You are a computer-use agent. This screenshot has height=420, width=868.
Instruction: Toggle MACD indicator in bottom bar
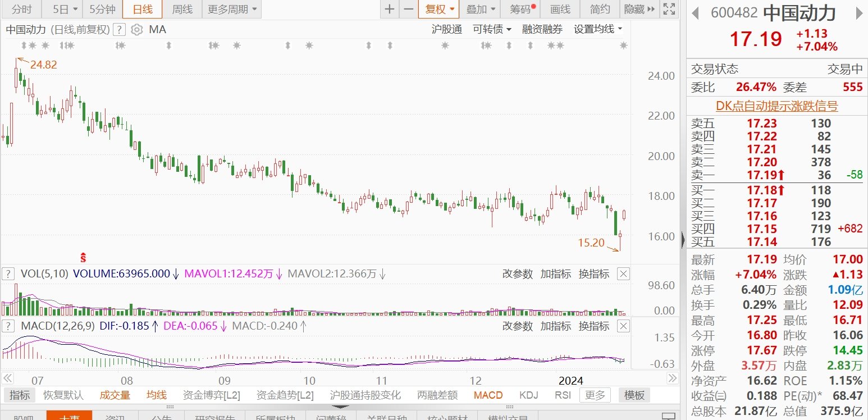coord(488,395)
